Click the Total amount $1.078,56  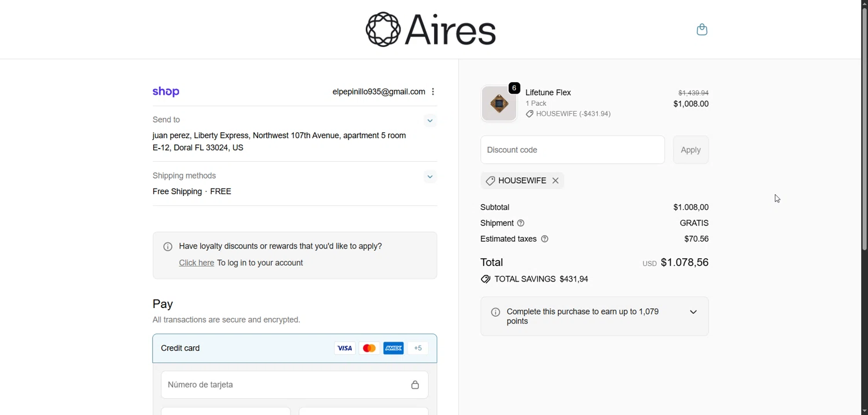click(x=685, y=262)
